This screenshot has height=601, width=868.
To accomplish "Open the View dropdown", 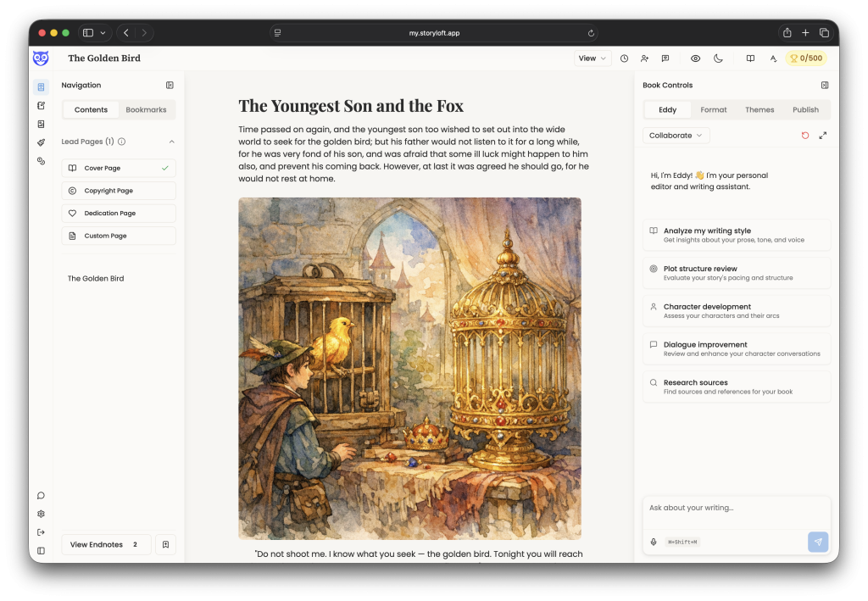I will (x=592, y=58).
